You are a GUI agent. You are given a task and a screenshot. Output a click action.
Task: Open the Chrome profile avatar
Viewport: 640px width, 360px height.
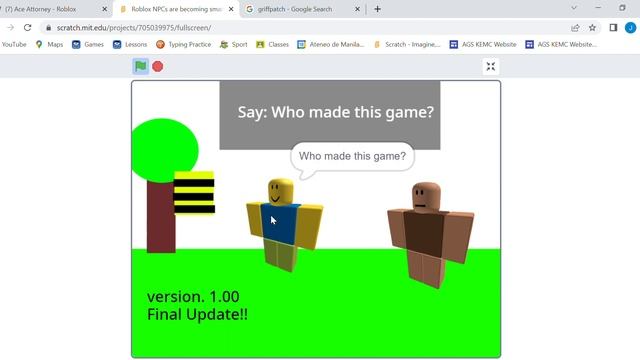click(630, 28)
